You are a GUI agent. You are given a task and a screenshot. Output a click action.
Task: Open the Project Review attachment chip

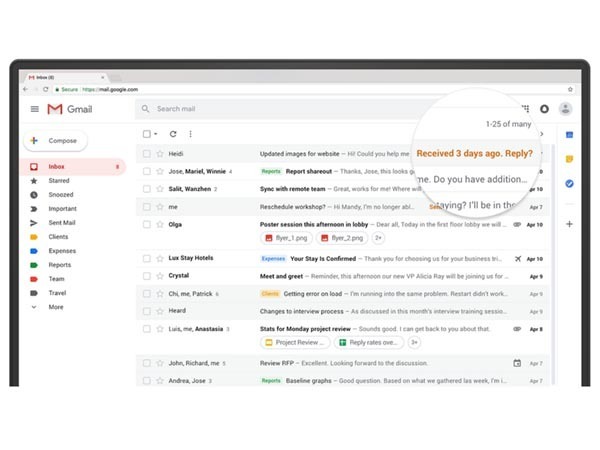click(295, 342)
